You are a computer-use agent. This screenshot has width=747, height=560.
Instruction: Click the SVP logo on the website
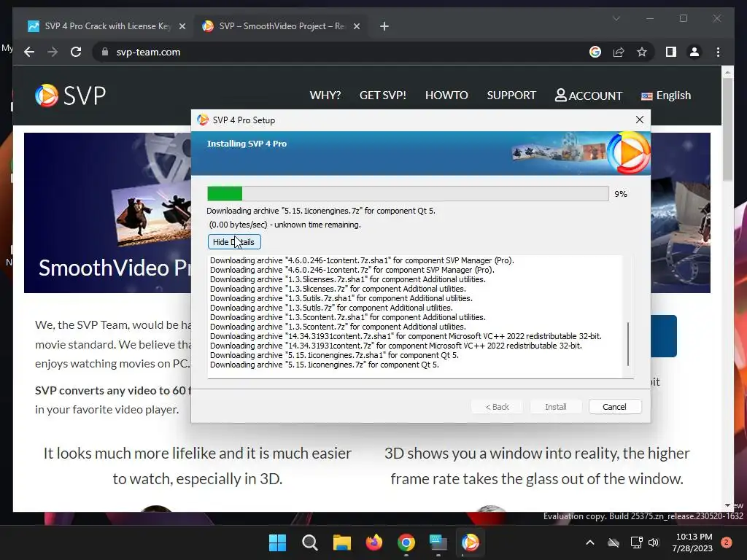point(71,96)
